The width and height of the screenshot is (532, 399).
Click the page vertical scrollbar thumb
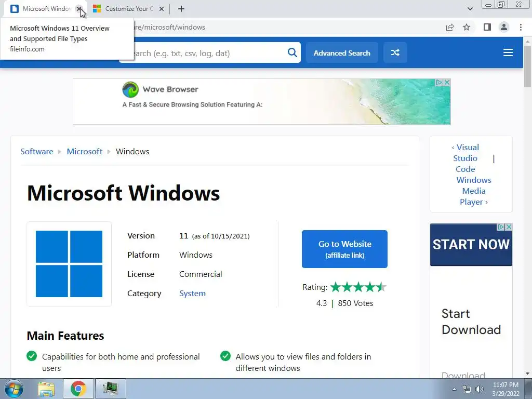click(527, 66)
